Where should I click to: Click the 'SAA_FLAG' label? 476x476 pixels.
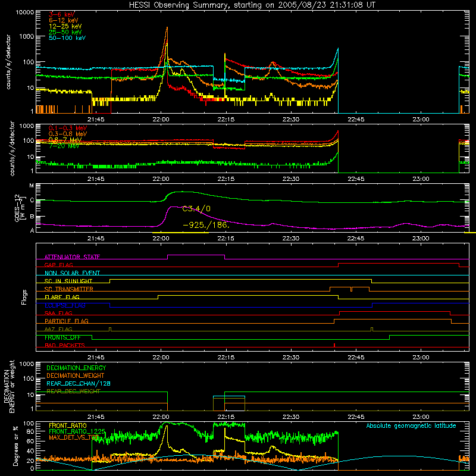click(58, 313)
